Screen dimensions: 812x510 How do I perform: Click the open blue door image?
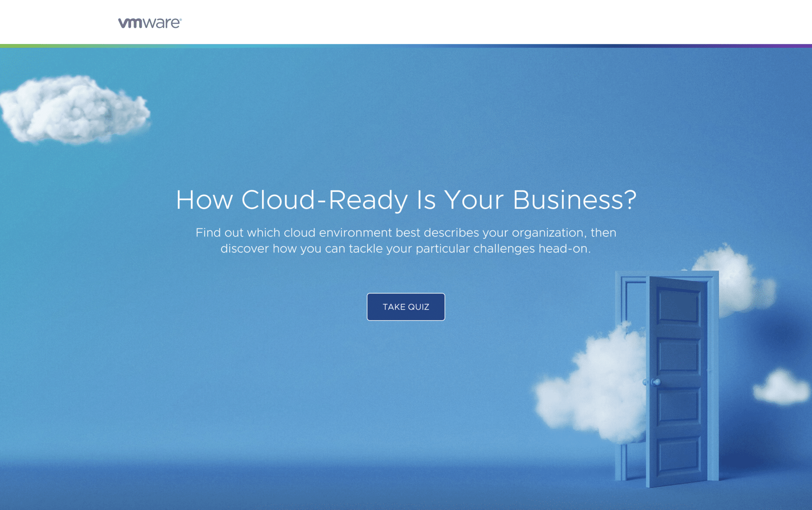[x=677, y=381]
